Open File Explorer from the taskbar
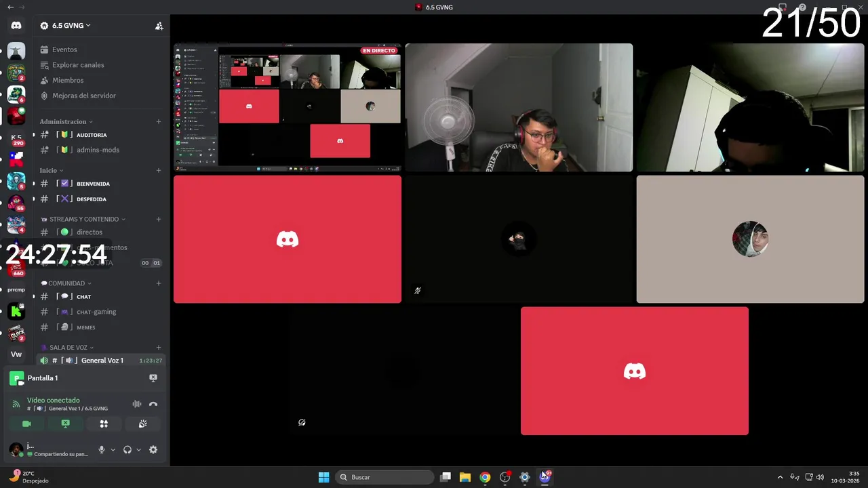868x488 pixels. coord(465,477)
